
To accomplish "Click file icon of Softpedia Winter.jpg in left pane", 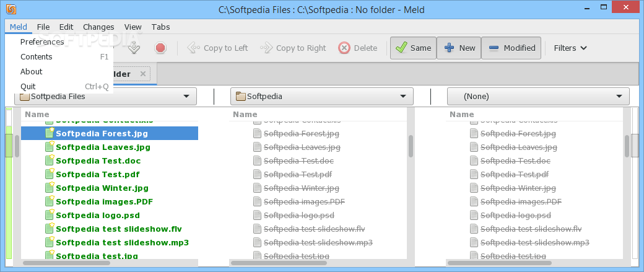I will point(50,187).
